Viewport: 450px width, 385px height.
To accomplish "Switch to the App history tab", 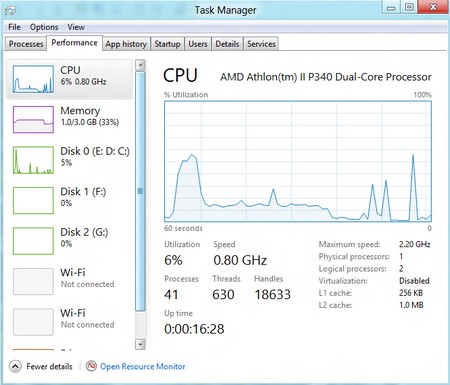I will click(x=126, y=44).
